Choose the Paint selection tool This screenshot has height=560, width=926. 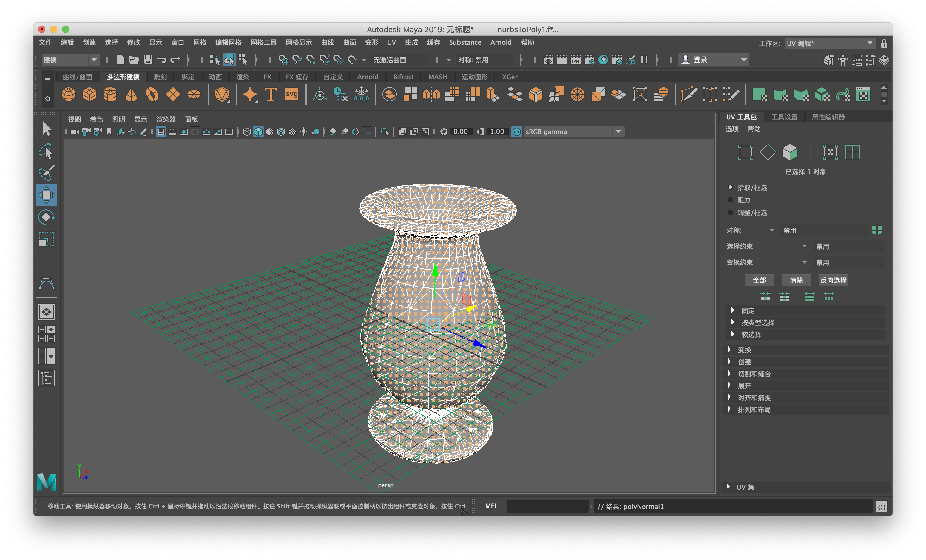[47, 173]
